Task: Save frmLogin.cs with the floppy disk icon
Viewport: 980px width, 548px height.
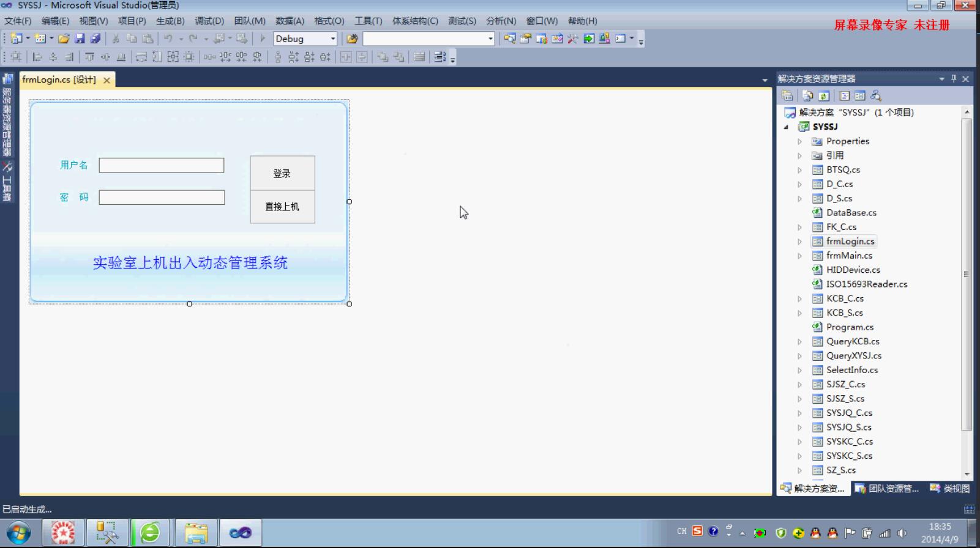Action: (x=80, y=39)
